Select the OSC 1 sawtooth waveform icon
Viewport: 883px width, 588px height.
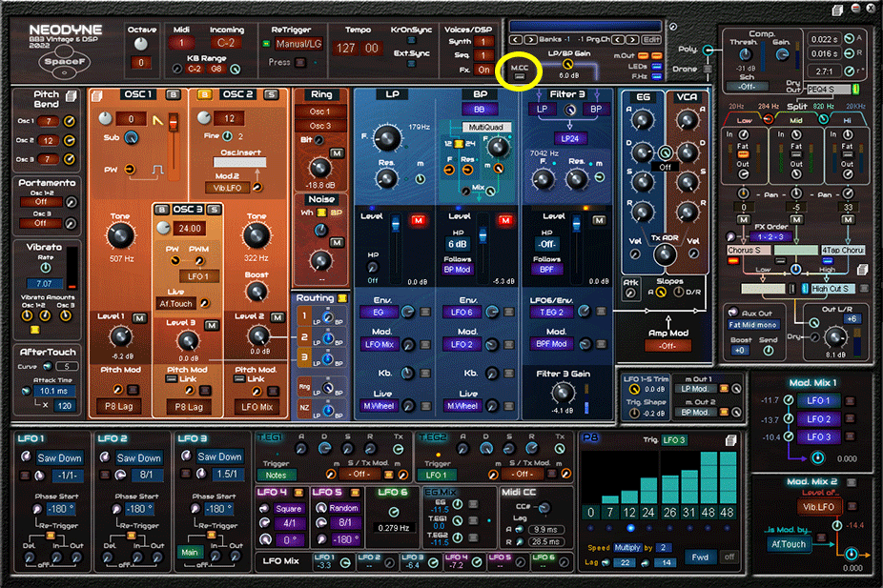pos(157,120)
